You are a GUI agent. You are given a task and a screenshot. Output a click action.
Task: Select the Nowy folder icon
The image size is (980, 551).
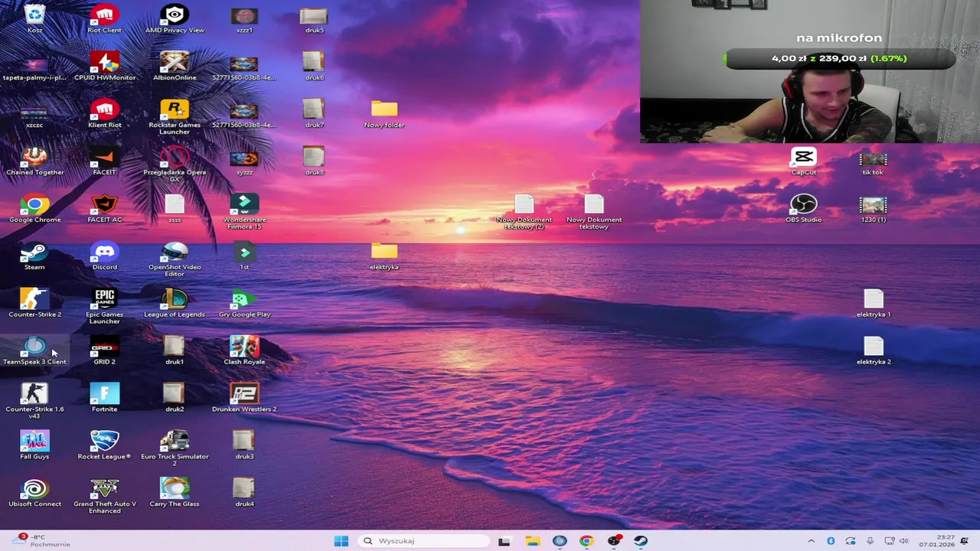[x=384, y=115]
